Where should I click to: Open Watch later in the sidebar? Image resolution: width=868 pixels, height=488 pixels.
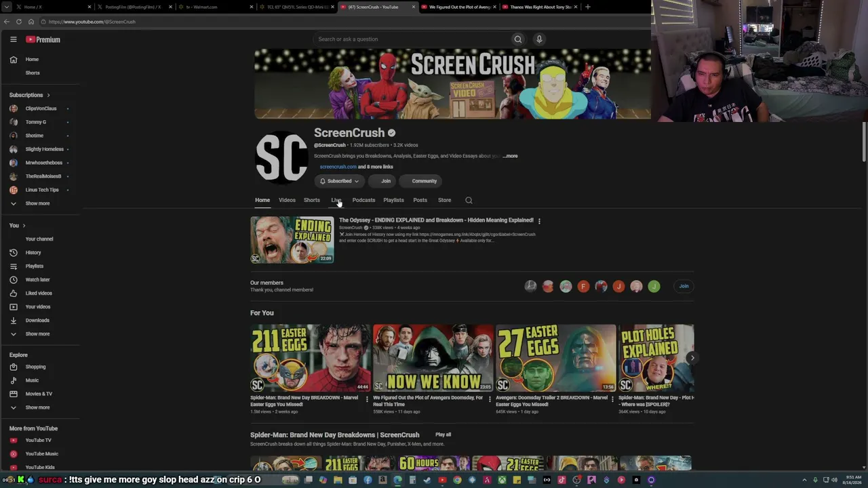(37, 279)
